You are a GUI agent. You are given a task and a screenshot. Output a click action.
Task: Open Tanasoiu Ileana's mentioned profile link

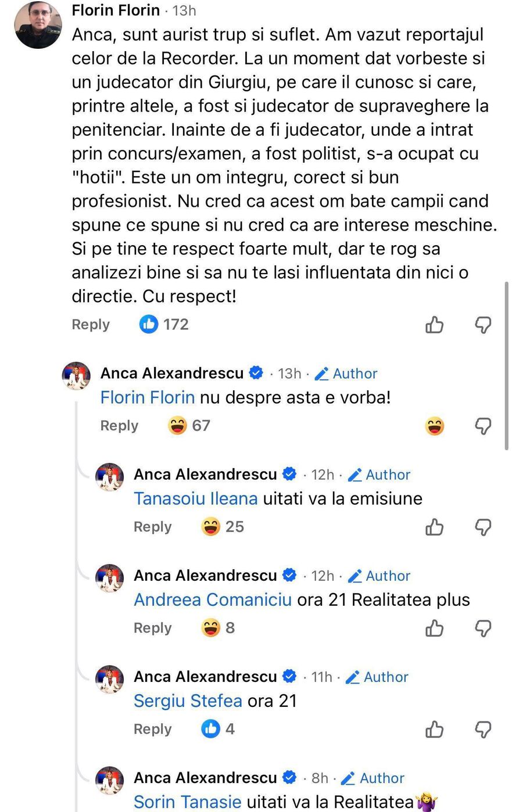pos(196,498)
